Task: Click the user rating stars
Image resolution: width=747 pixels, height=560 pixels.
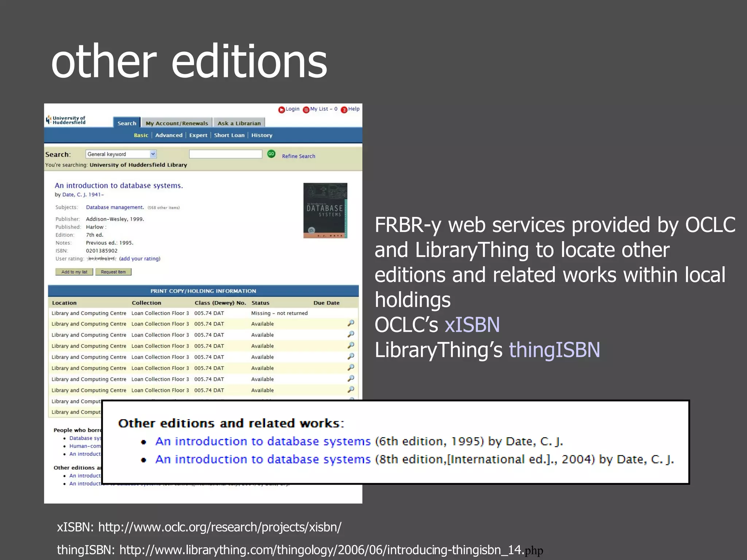Action: pos(102,258)
